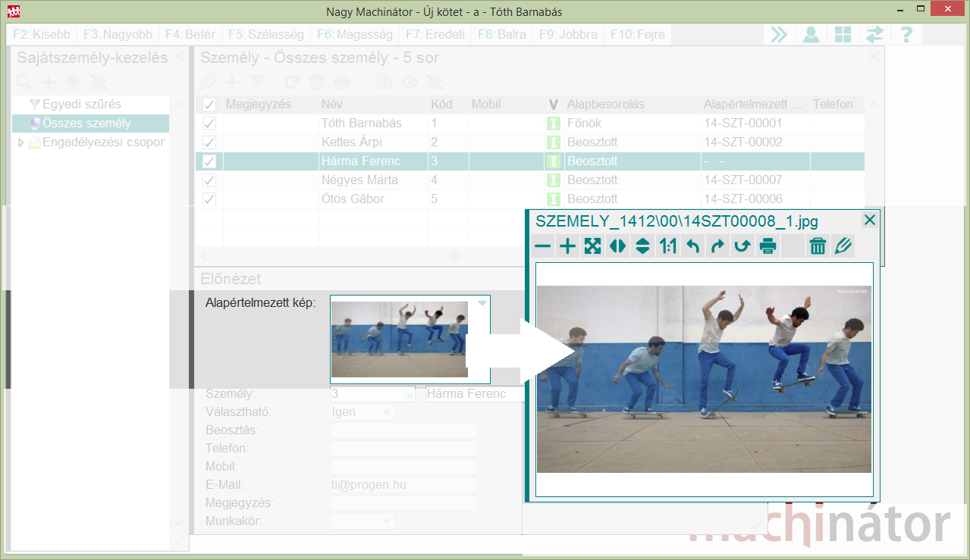Image resolution: width=970 pixels, height=560 pixels.
Task: Select F6: Magasság menu item
Action: pos(355,34)
